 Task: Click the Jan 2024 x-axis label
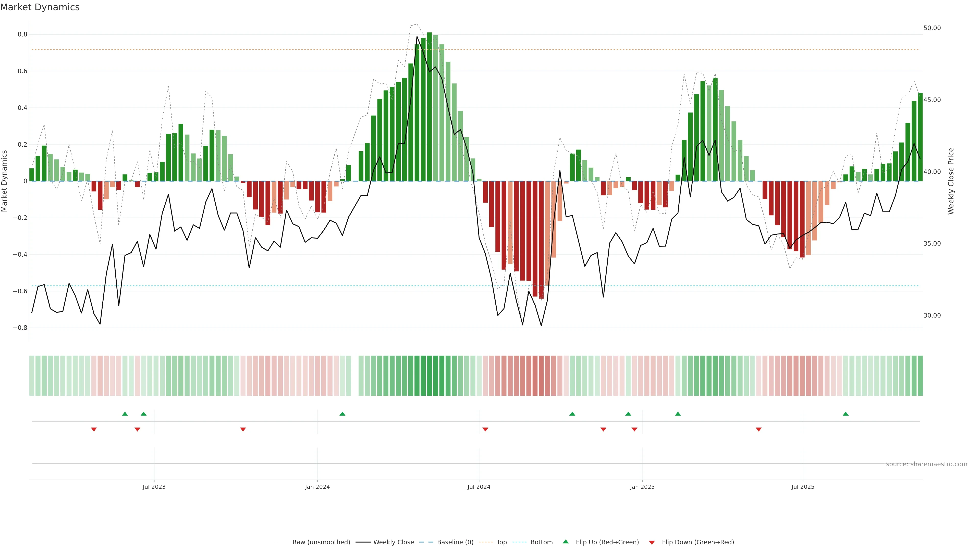317,487
